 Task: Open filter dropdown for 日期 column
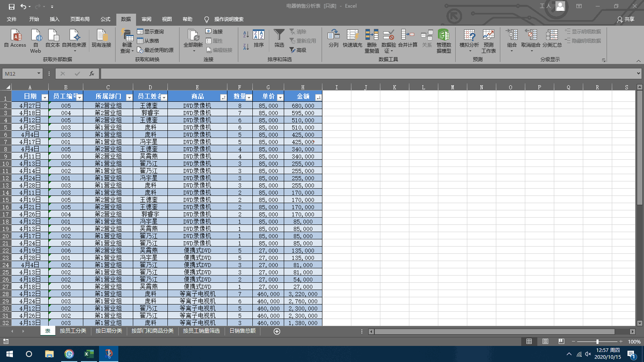click(x=45, y=97)
